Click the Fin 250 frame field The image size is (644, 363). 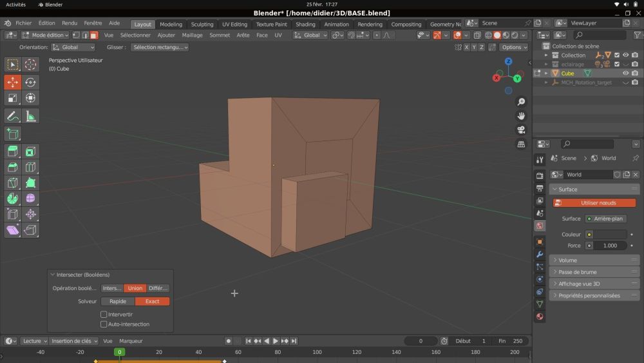point(511,341)
